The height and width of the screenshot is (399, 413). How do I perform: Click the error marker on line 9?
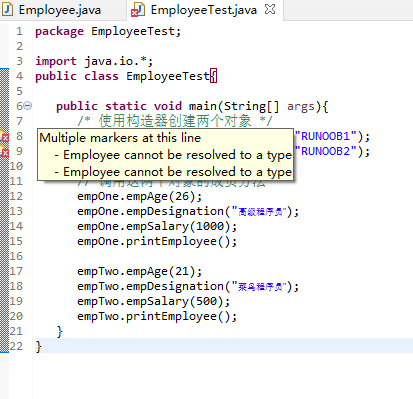4,151
